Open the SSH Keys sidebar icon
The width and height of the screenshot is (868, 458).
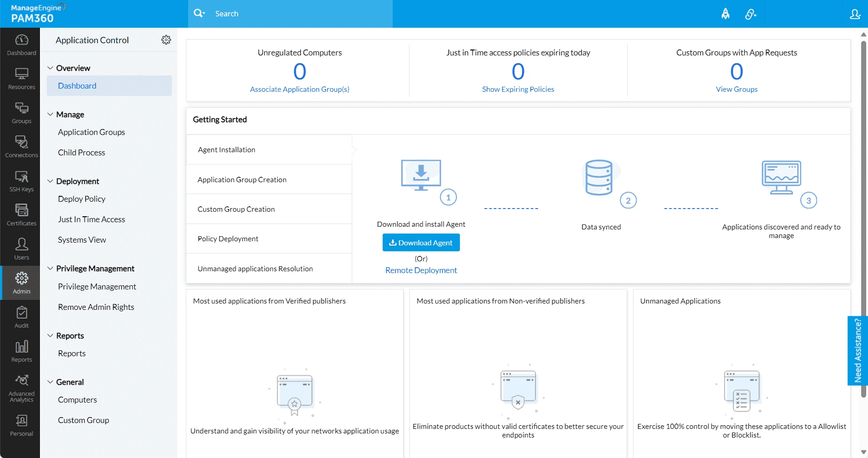coord(21,181)
